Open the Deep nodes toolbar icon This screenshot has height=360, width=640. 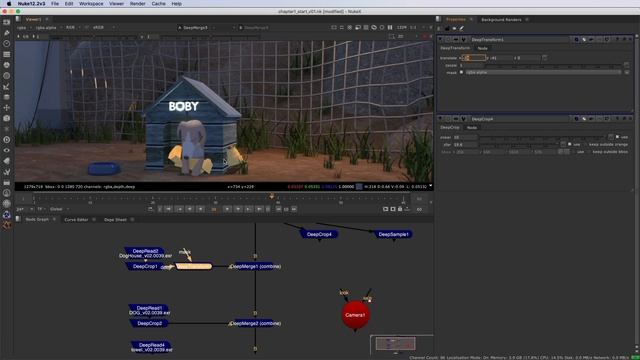point(7,140)
